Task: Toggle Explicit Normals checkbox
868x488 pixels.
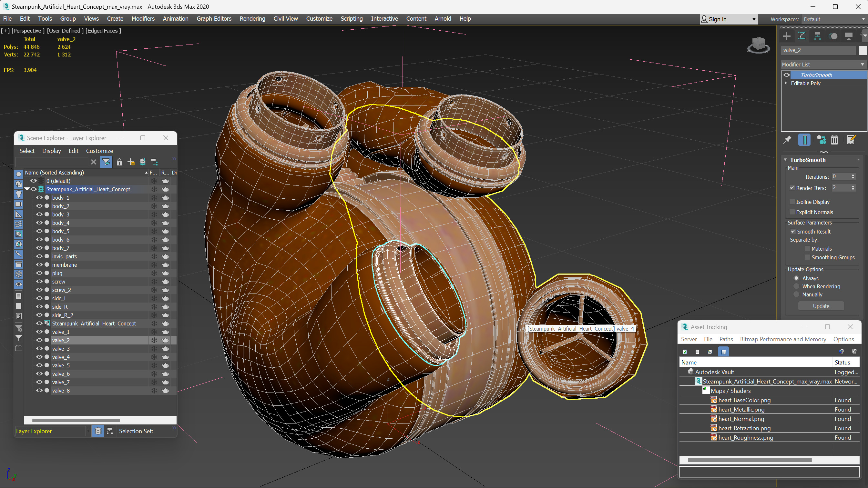Action: coord(792,212)
